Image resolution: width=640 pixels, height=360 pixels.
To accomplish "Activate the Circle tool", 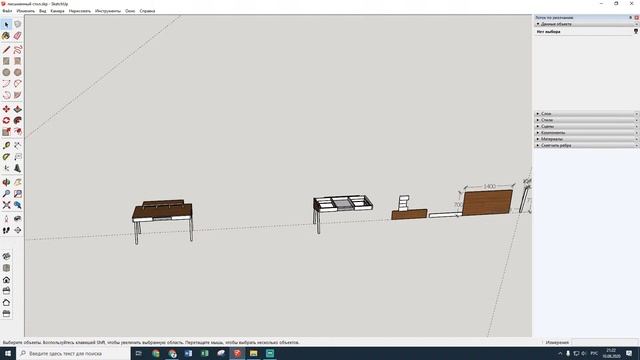I will [x=6, y=72].
